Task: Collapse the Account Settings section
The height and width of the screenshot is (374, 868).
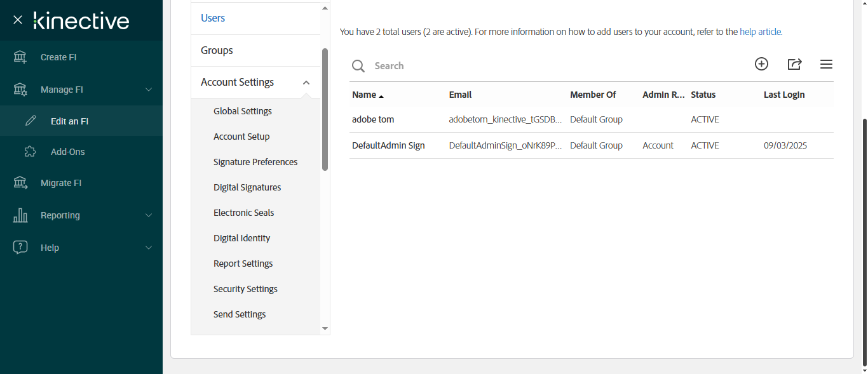Action: 306,83
